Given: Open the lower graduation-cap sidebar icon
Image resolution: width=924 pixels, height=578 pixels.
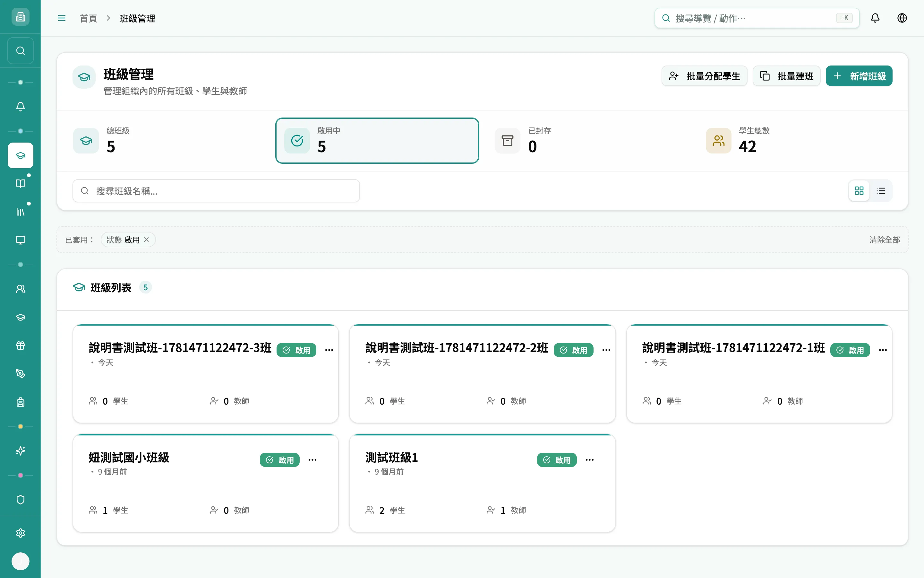Looking at the screenshot, I should coord(20,317).
